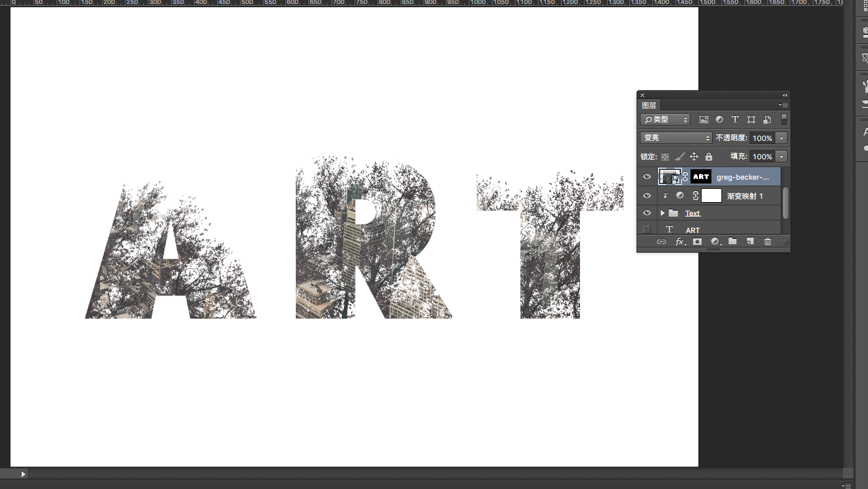Filter layers by shape layer icon

click(751, 120)
